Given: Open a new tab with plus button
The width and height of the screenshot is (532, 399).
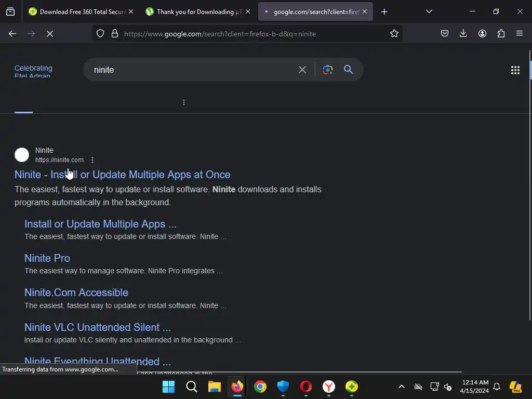Looking at the screenshot, I should point(384,12).
